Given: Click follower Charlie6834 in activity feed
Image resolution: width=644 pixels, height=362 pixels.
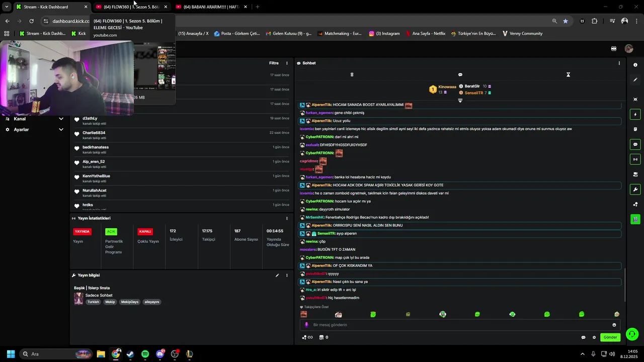Looking at the screenshot, I should click(94, 133).
